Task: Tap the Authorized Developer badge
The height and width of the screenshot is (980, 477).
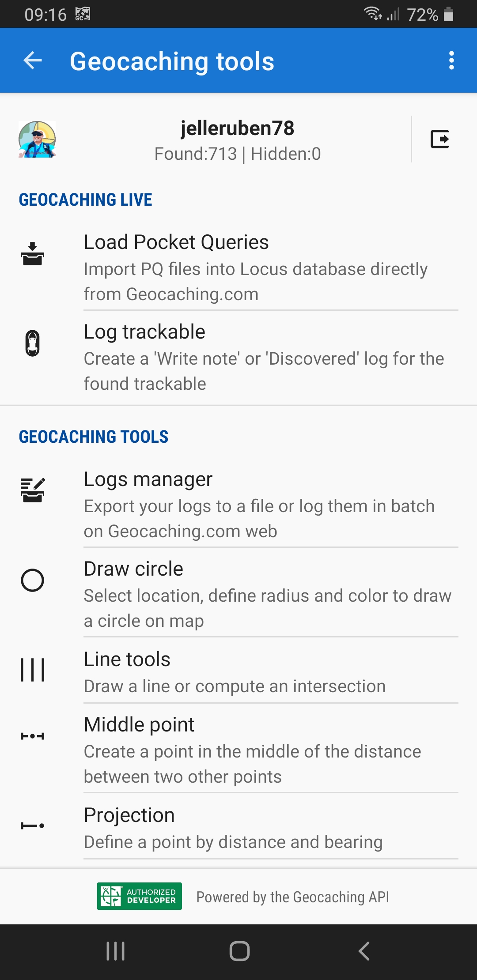Action: click(140, 896)
